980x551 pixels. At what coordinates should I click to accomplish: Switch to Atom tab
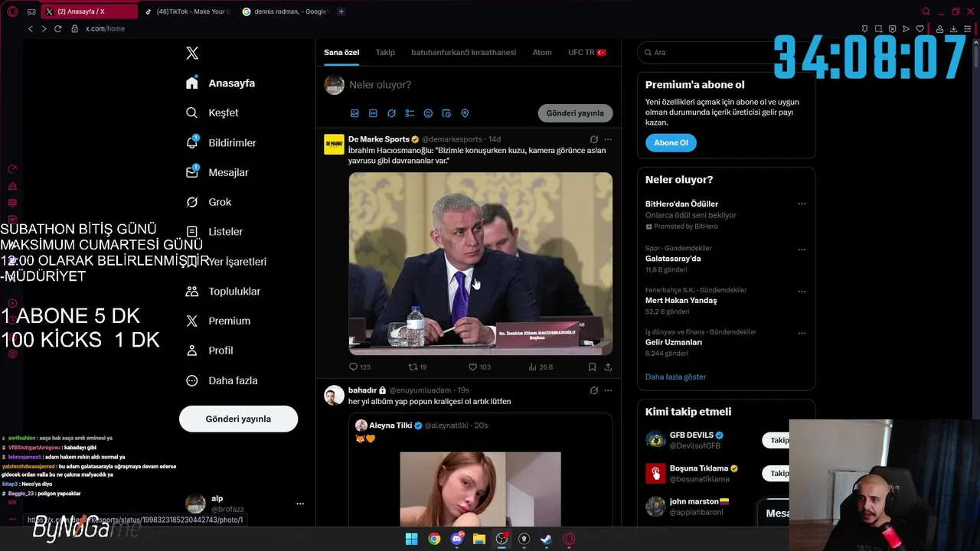tap(542, 52)
